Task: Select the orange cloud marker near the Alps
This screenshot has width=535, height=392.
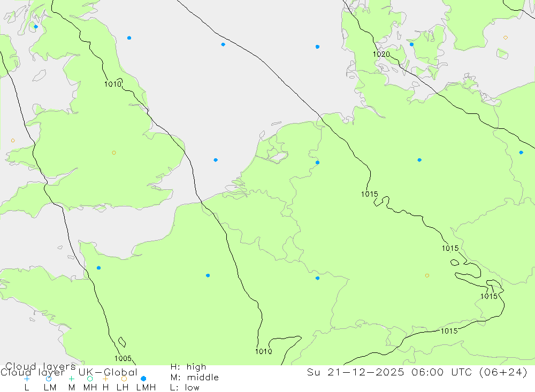Action: pos(427,275)
